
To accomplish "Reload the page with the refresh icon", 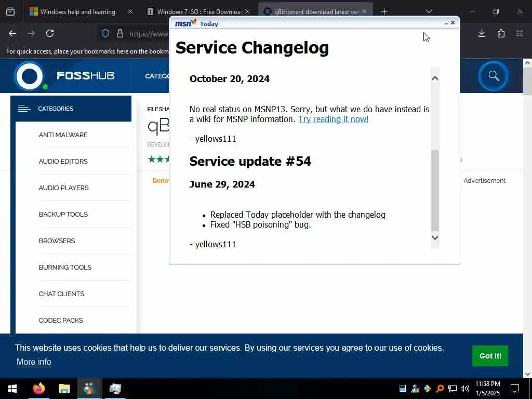I will 50,33.
